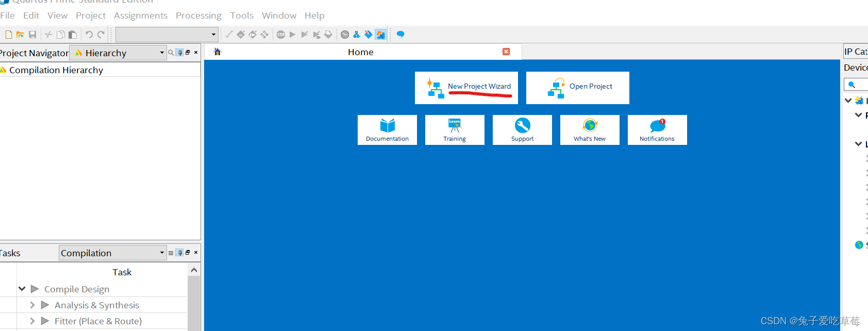
Task: Open the Tools menu
Action: point(242,15)
